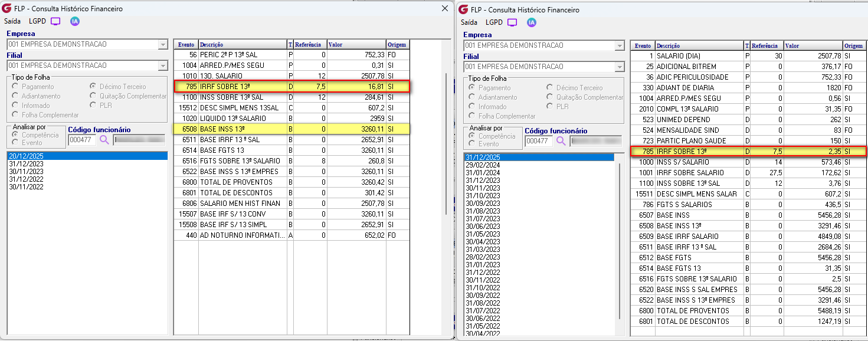The image size is (868, 341).
Task: Sort by Descrição column in left table
Action: pos(243,44)
